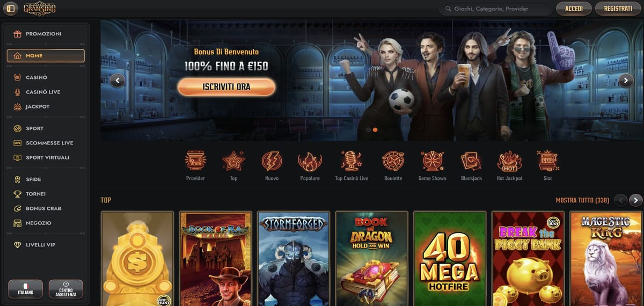This screenshot has width=644, height=306.
Task: Switch to the first banner slide dot
Action: [368, 130]
